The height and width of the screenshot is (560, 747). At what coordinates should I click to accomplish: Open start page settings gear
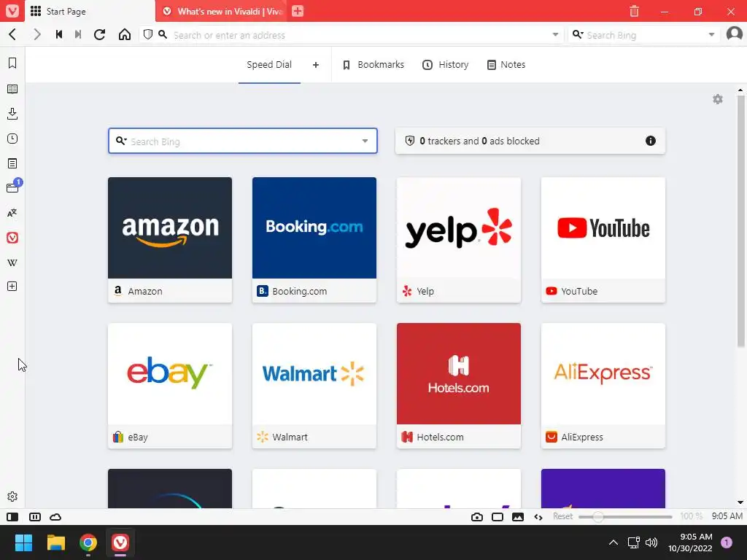[718, 99]
